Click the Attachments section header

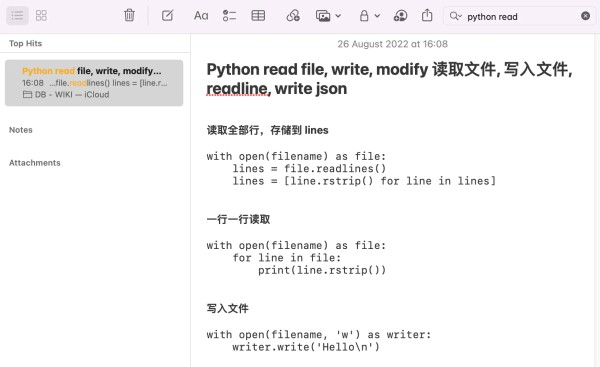[x=35, y=163]
